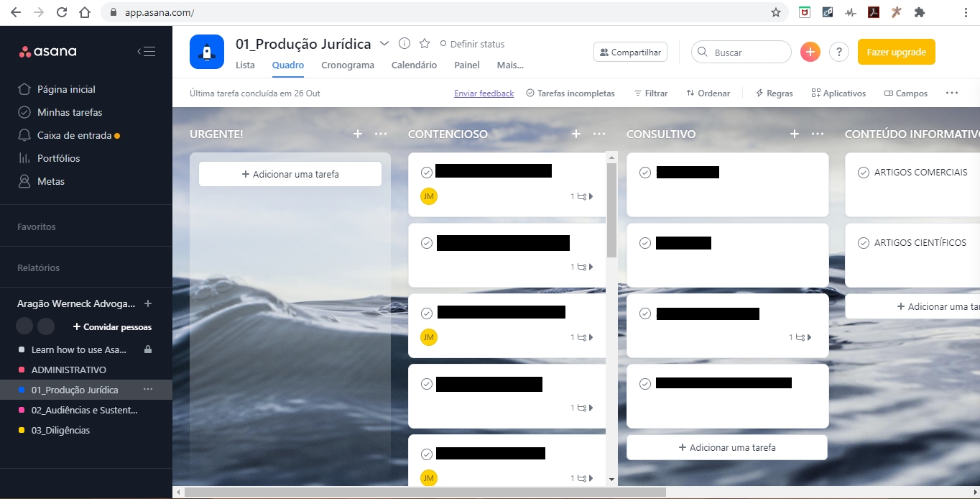Check off first CONSULTIVO task
Screen dimensions: 980x499
point(645,173)
